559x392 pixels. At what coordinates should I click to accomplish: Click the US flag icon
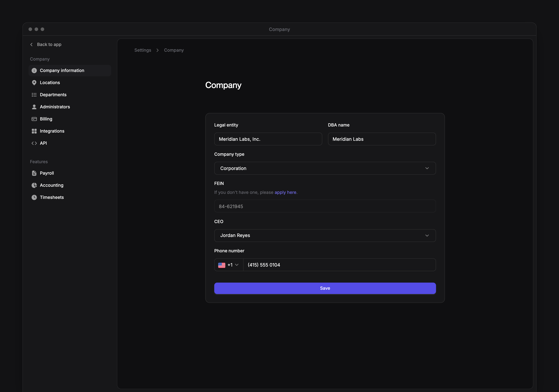tap(222, 265)
